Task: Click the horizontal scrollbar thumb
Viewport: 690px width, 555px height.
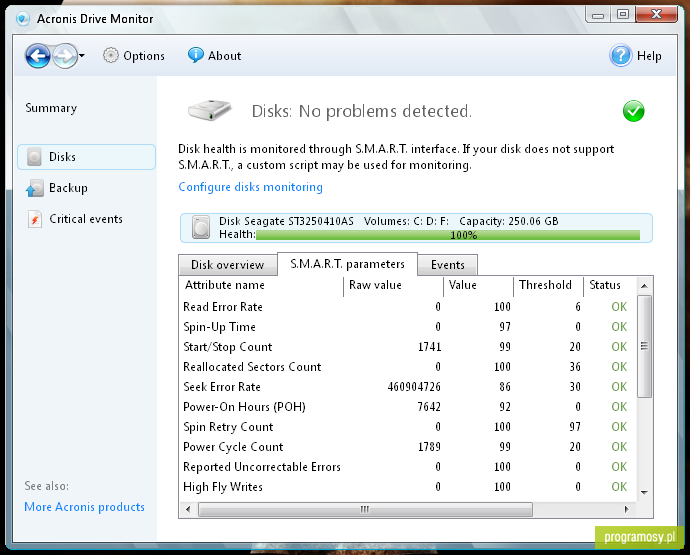Action: pyautogui.click(x=365, y=509)
